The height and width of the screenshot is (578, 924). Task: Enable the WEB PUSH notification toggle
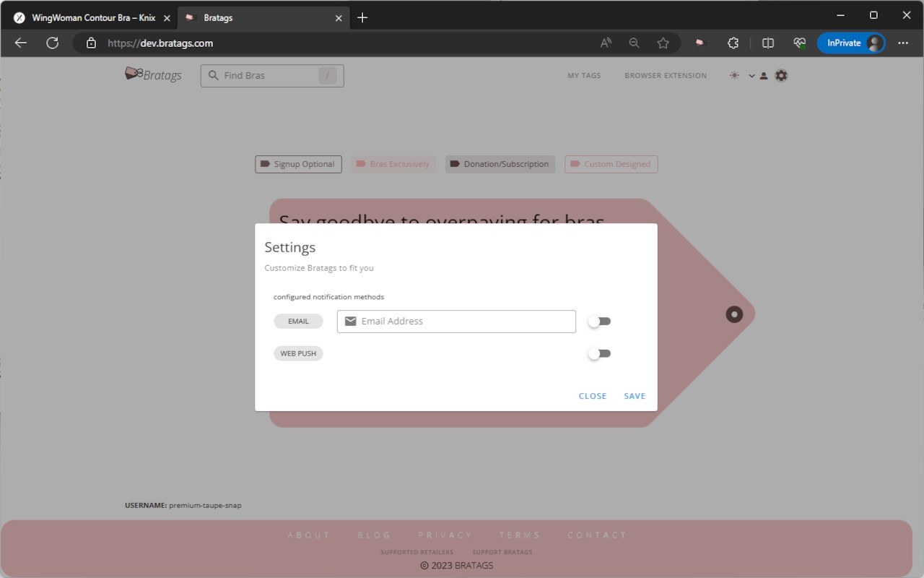[599, 354]
